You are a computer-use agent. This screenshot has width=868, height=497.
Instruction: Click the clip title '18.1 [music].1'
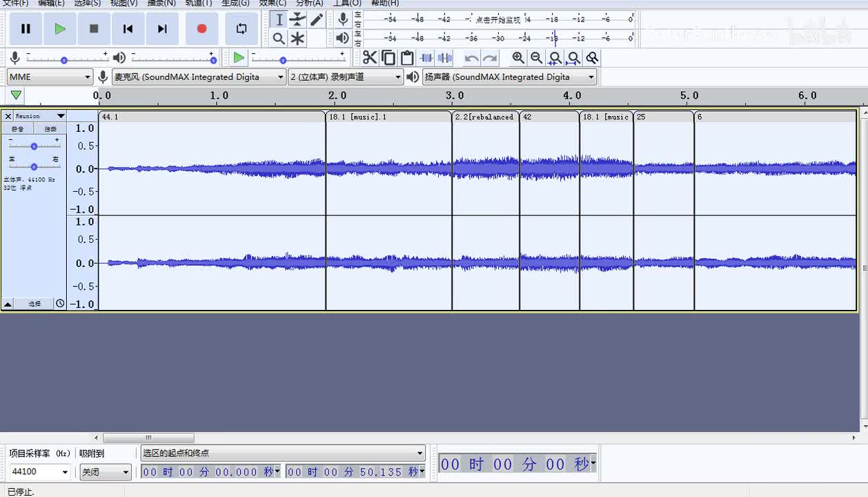point(357,117)
